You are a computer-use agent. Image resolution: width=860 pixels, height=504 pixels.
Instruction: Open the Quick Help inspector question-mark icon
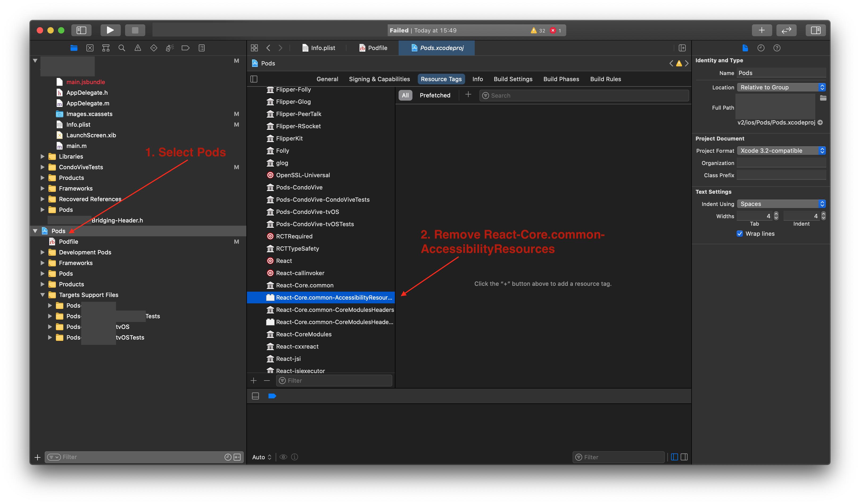pyautogui.click(x=778, y=48)
